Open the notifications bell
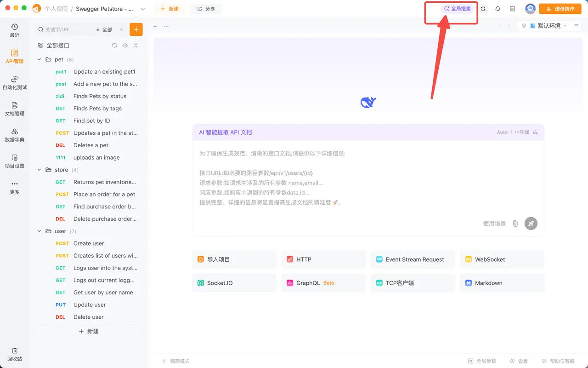Screen dimensions: 588x368 click(x=498, y=9)
